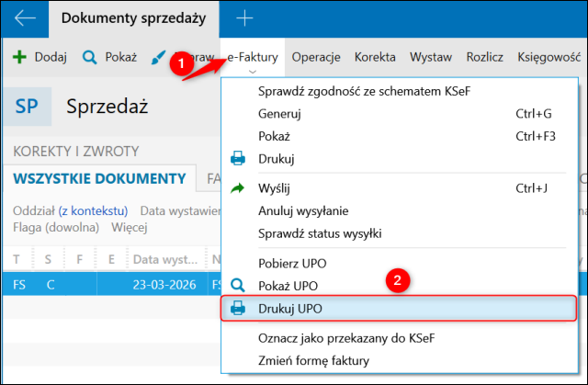This screenshot has width=588, height=385.
Task: Open the e-Faktury menu
Action: pos(253,57)
